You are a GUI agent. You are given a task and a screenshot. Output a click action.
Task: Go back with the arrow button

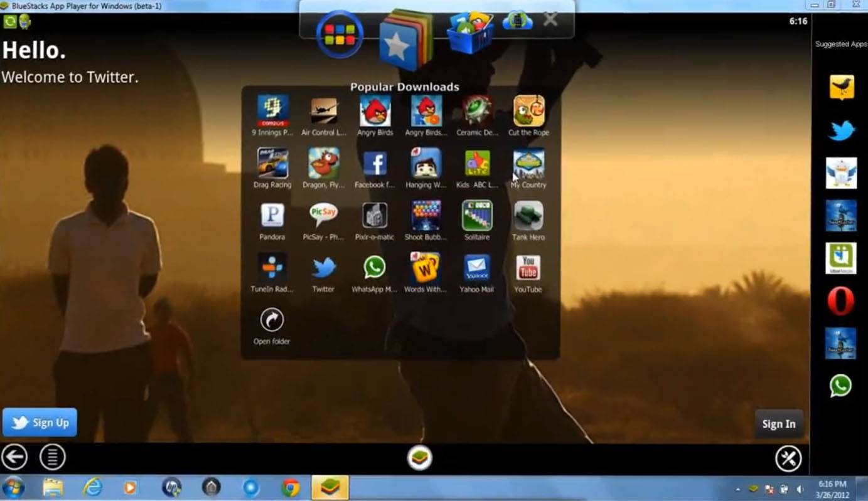pyautogui.click(x=14, y=458)
